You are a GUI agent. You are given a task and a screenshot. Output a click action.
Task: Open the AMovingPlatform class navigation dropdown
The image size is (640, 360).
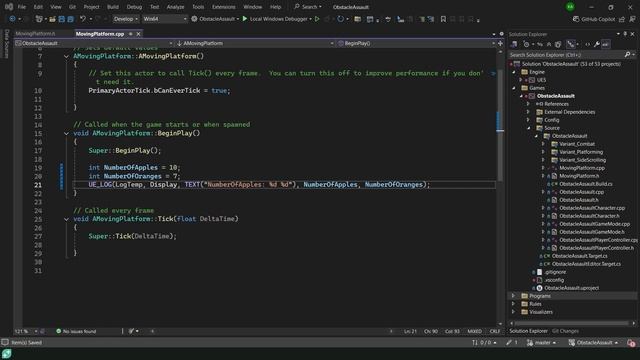[255, 43]
